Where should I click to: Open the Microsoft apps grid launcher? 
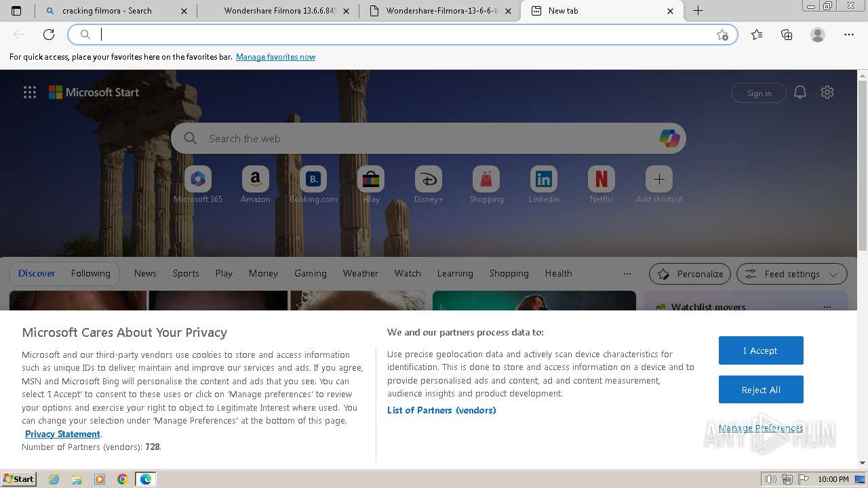coord(30,93)
